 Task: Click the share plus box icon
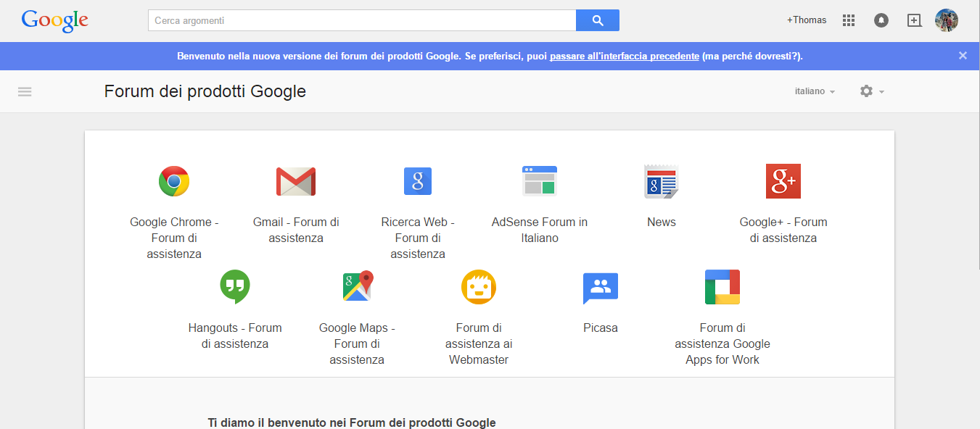(915, 20)
